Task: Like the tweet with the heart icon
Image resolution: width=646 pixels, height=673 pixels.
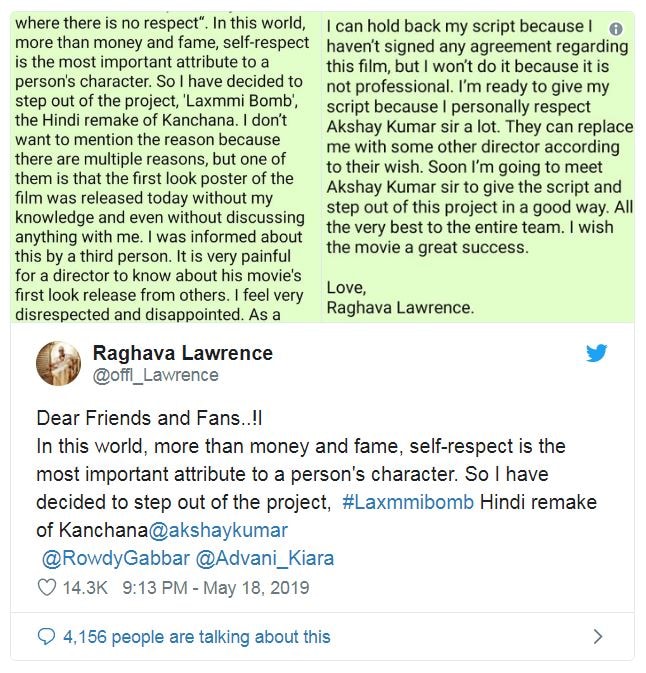Action: (47, 588)
